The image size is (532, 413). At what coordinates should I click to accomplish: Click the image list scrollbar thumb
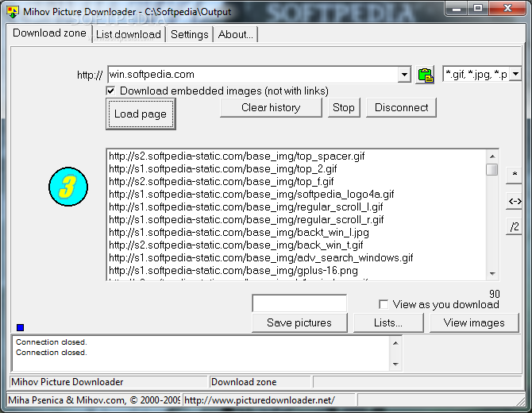click(x=492, y=170)
